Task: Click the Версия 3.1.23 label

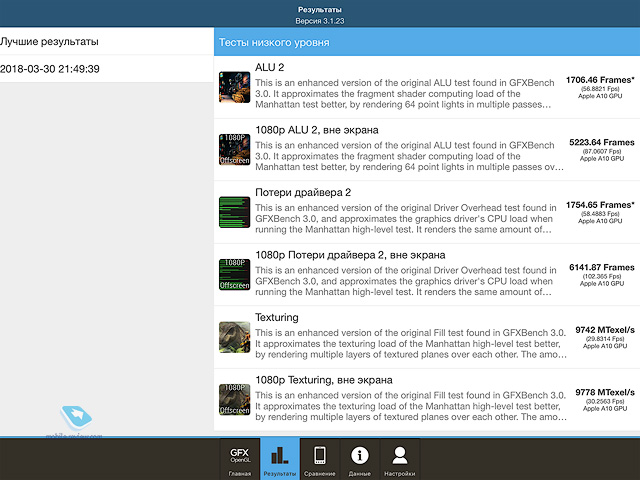Action: tap(320, 21)
